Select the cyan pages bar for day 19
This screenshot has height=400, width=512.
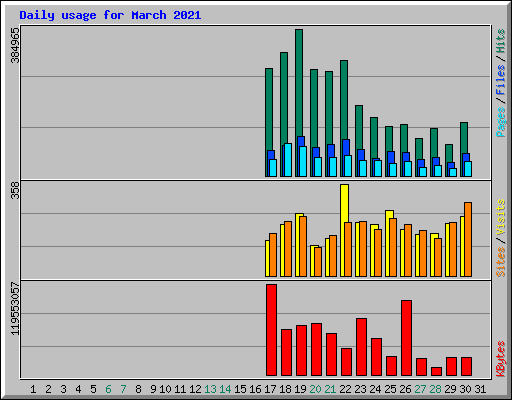pos(303,161)
